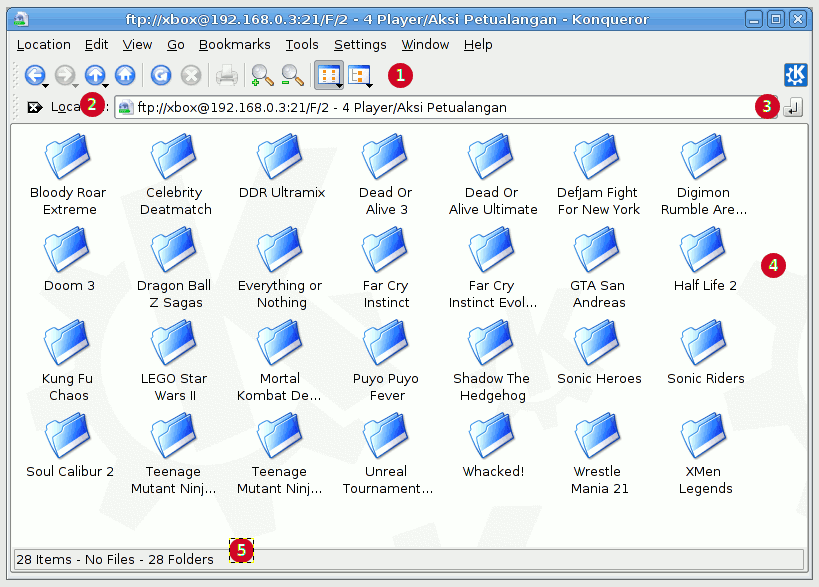Screen dimensions: 819x587
Task: Open the Location menu
Action: coord(43,45)
